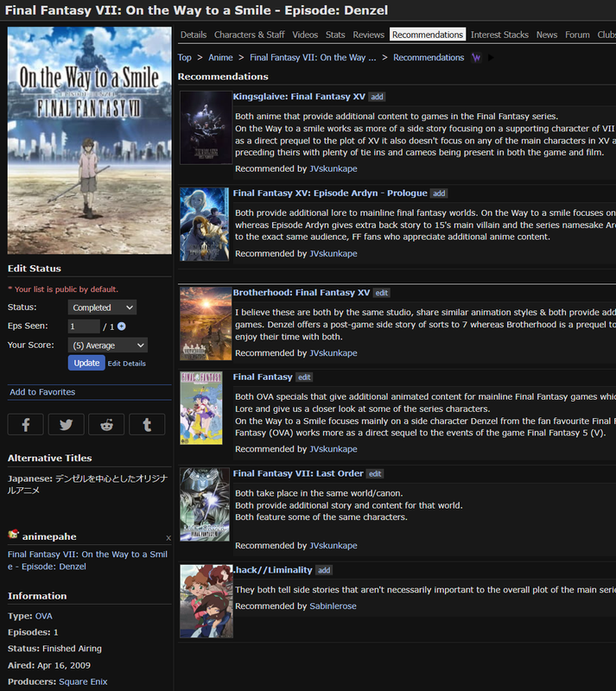
Task: Click the Anime breadcrumb link
Action: (x=220, y=58)
